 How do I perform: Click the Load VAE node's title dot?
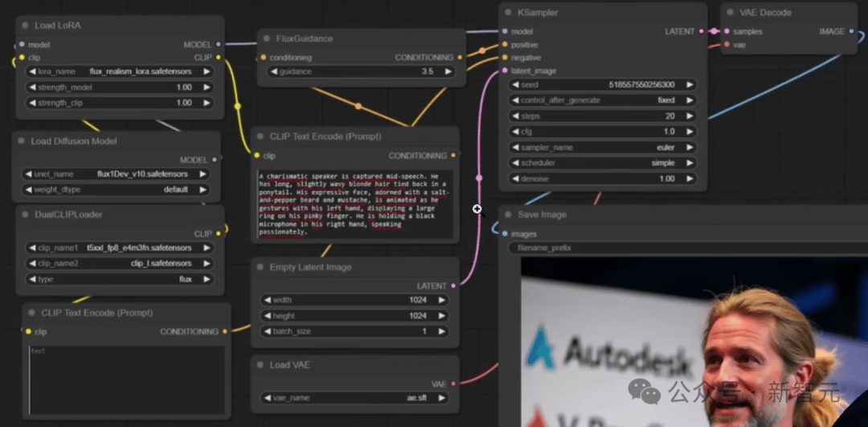click(260, 365)
